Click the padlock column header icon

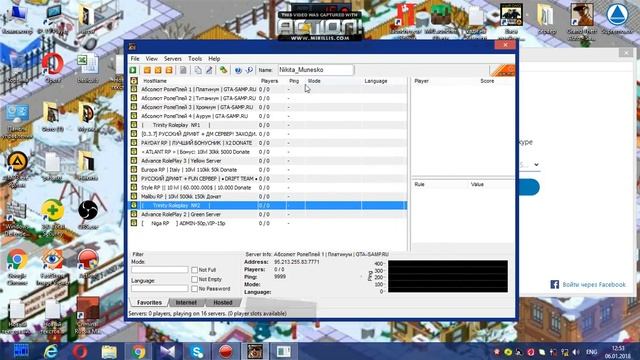pyautogui.click(x=134, y=81)
